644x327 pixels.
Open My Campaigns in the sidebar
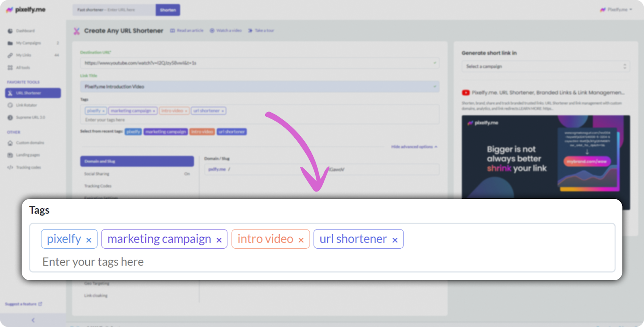[x=33, y=43]
